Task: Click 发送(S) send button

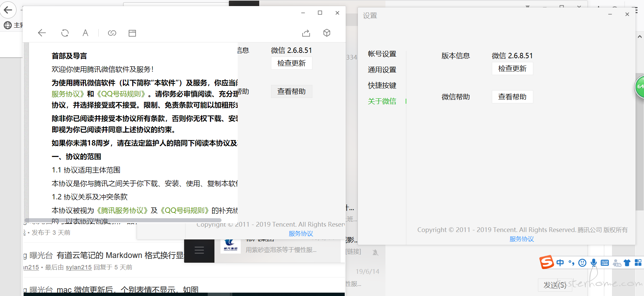Action: click(x=555, y=285)
